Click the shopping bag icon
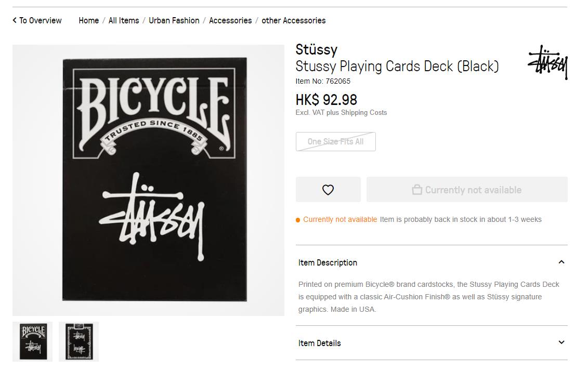The width and height of the screenshot is (588, 370). click(417, 190)
